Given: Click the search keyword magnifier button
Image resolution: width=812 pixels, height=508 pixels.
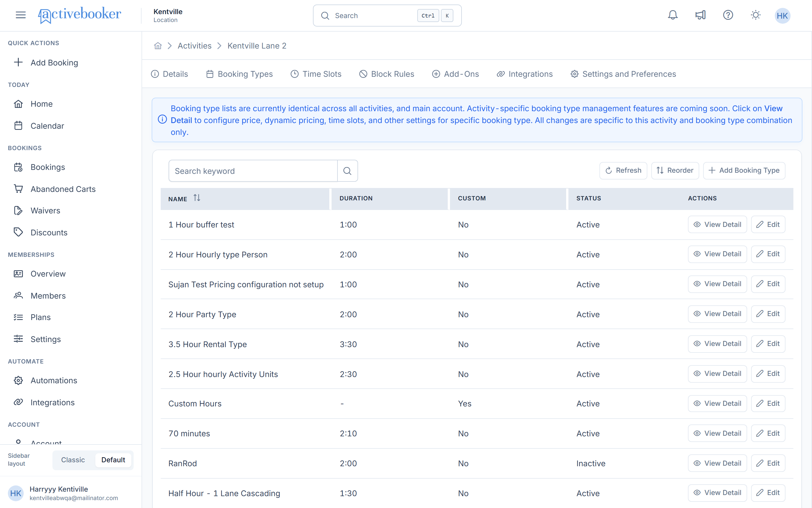Looking at the screenshot, I should [x=347, y=171].
